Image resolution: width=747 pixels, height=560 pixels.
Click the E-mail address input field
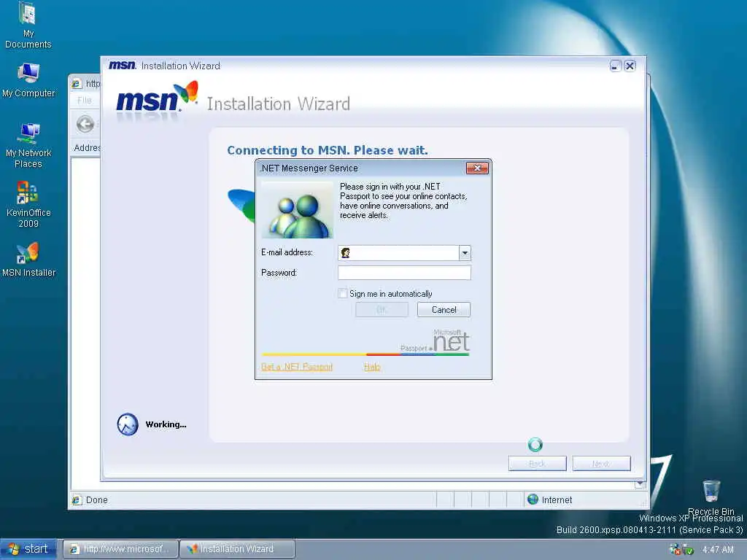[x=404, y=253]
